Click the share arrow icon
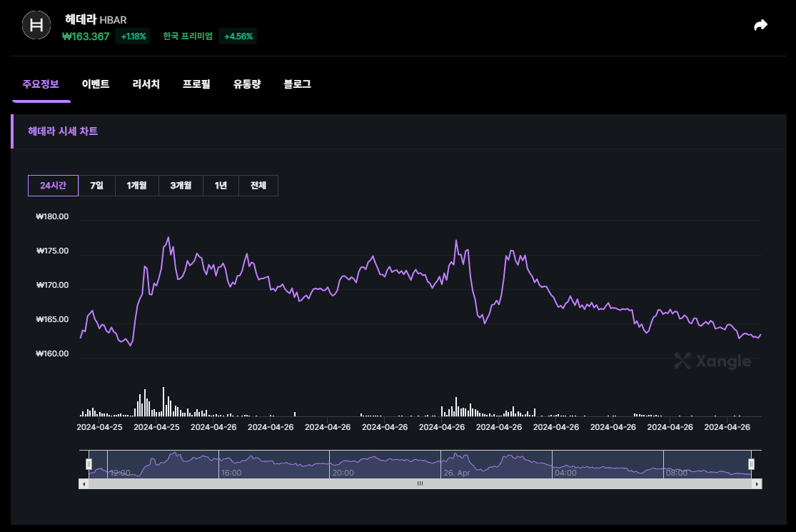The height and width of the screenshot is (532, 796). pyautogui.click(x=760, y=25)
